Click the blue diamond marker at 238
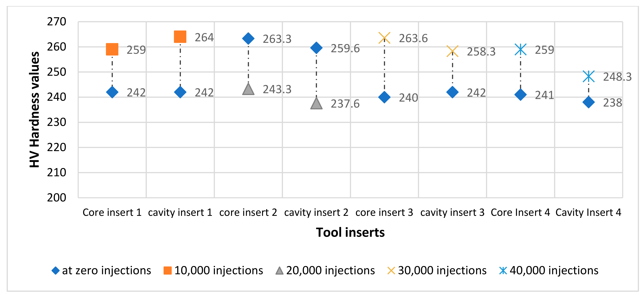 pyautogui.click(x=589, y=102)
